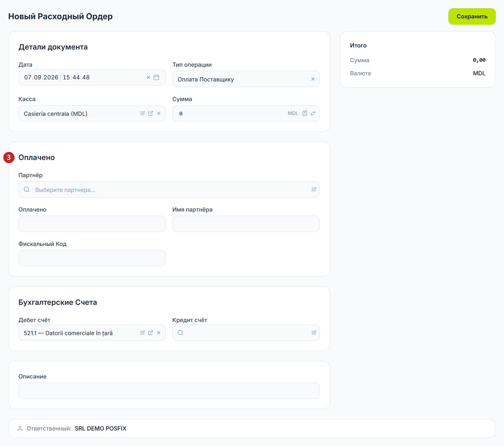The image size is (504, 446).
Task: Open Casieria centrala in external view
Action: [x=151, y=114]
